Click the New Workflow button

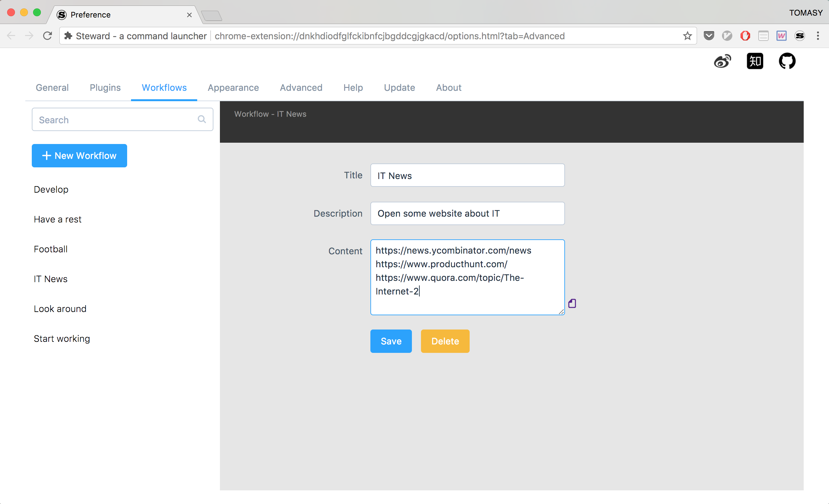coord(79,155)
